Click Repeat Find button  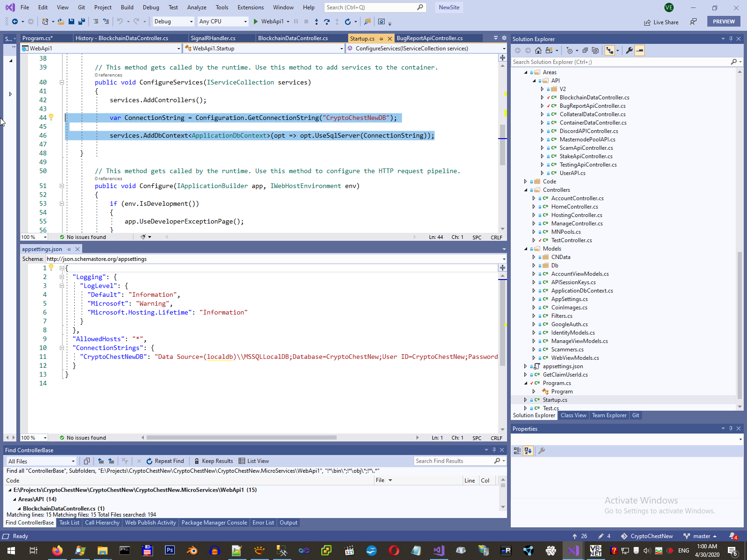tap(165, 461)
